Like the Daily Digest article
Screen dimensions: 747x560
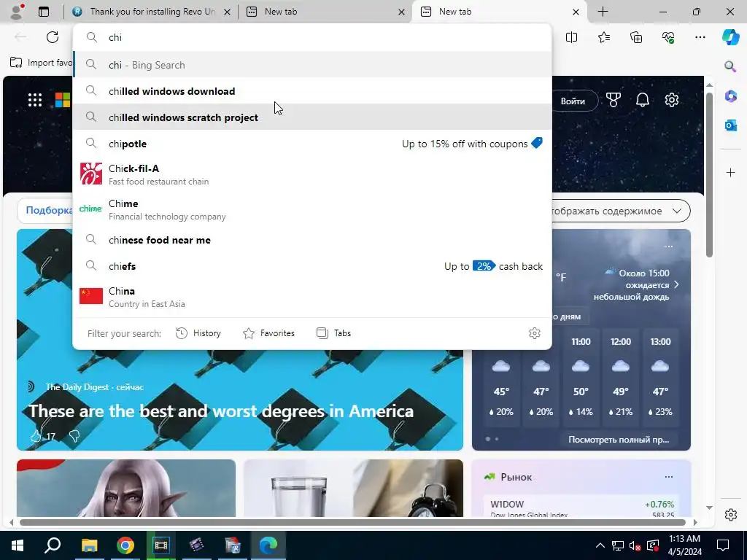[x=36, y=436]
